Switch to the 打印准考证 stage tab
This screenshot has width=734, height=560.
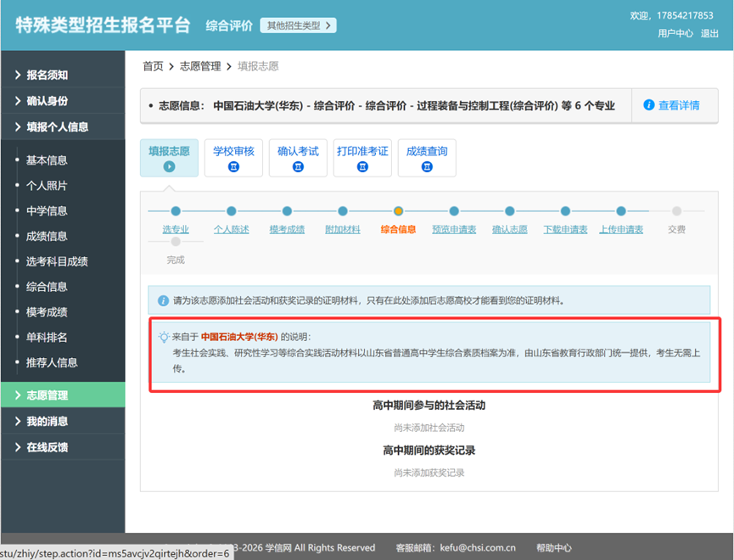coord(362,158)
